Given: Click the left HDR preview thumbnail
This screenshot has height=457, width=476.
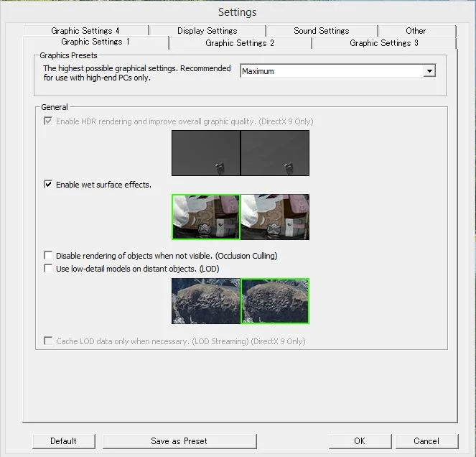Looking at the screenshot, I should 206,153.
